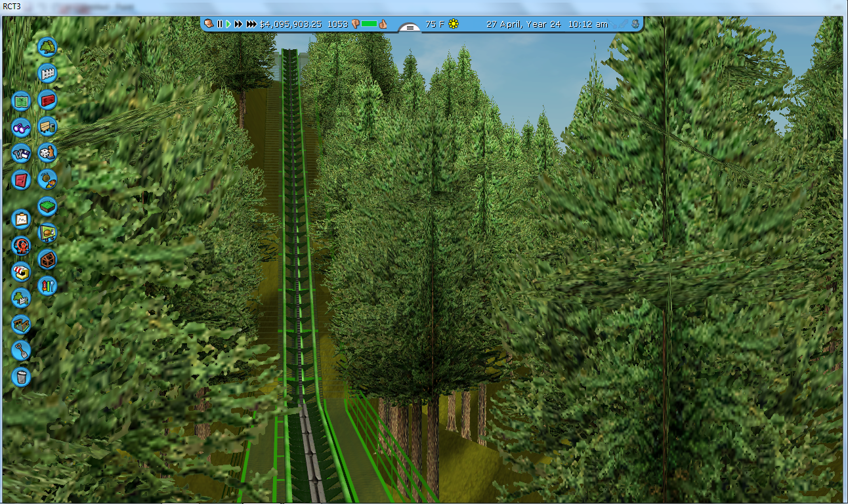Click the dice scenery icon
The height and width of the screenshot is (504, 848).
tap(47, 153)
